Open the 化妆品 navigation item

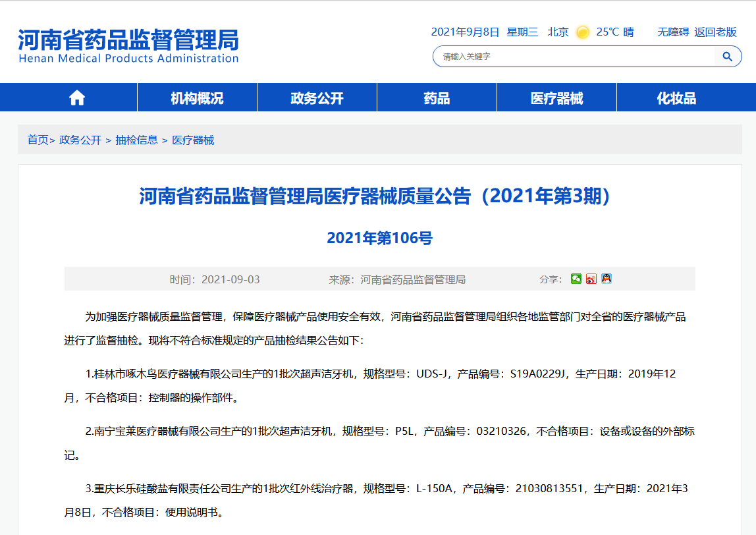[x=676, y=98]
